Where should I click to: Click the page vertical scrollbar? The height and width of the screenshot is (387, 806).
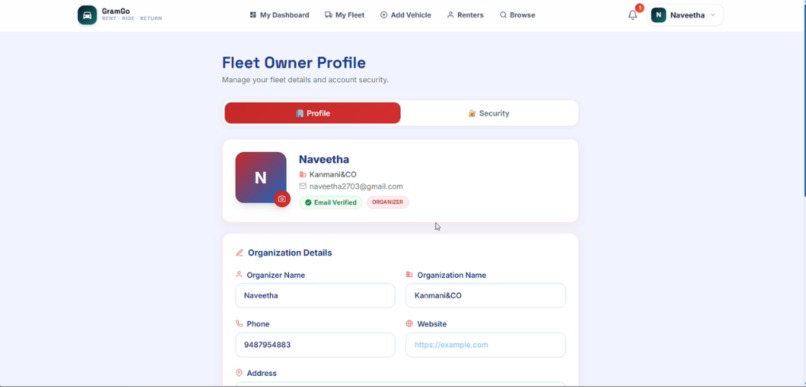coord(804,98)
